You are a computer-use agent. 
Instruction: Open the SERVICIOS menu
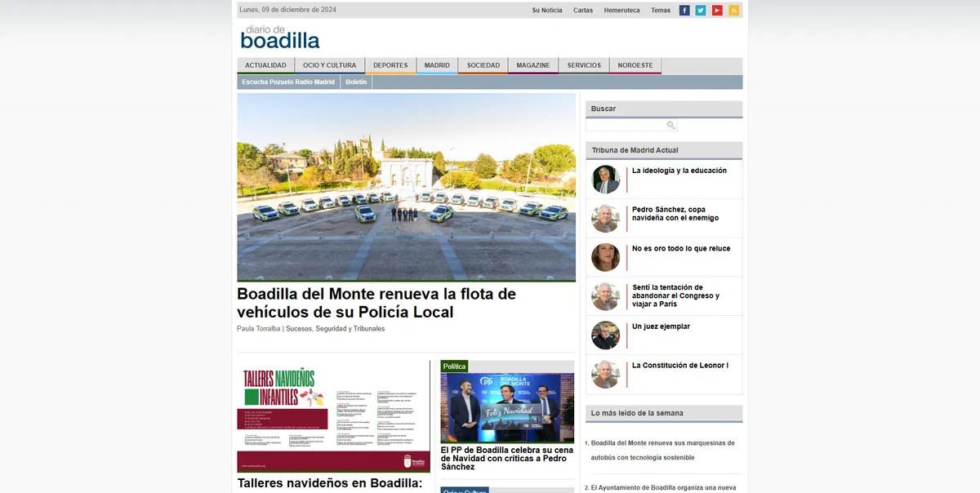pyautogui.click(x=584, y=65)
